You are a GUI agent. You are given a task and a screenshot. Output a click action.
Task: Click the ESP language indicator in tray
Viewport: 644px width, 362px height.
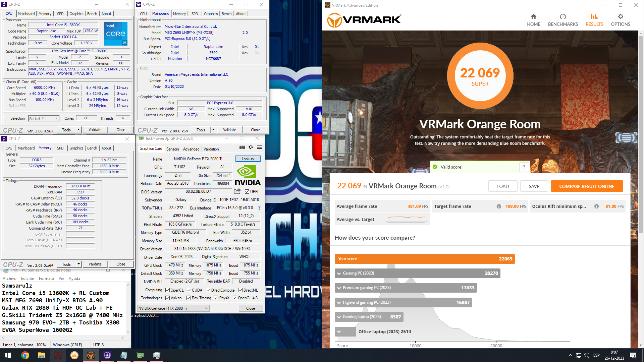pos(596,355)
